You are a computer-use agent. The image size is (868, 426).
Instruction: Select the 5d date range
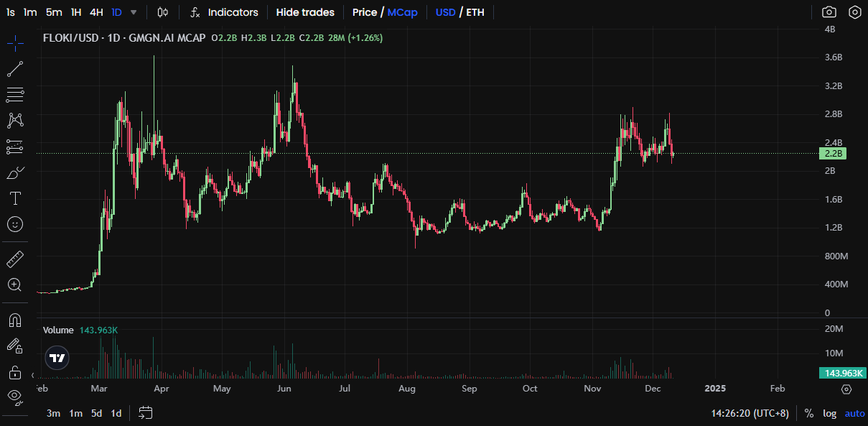[x=96, y=413]
